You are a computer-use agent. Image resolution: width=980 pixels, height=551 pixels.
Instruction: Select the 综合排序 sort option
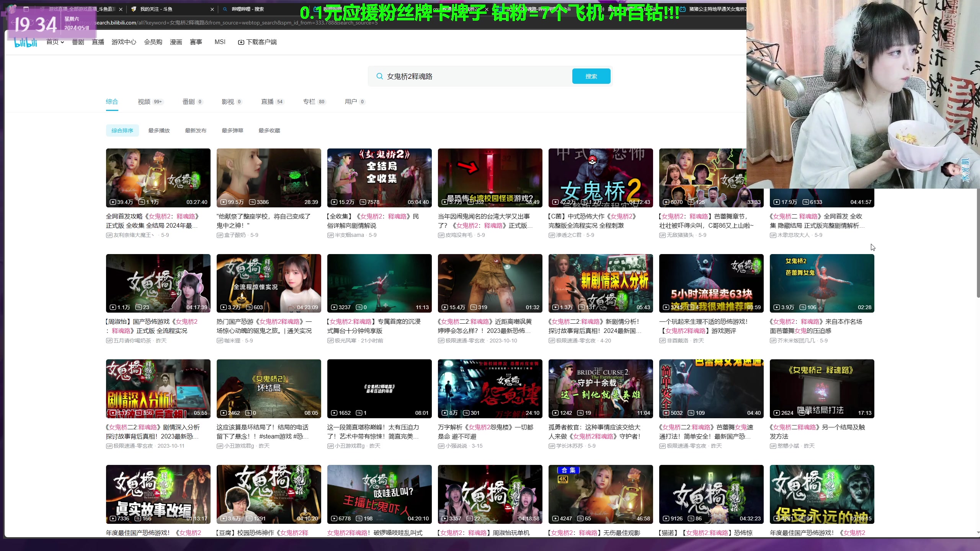tap(122, 130)
